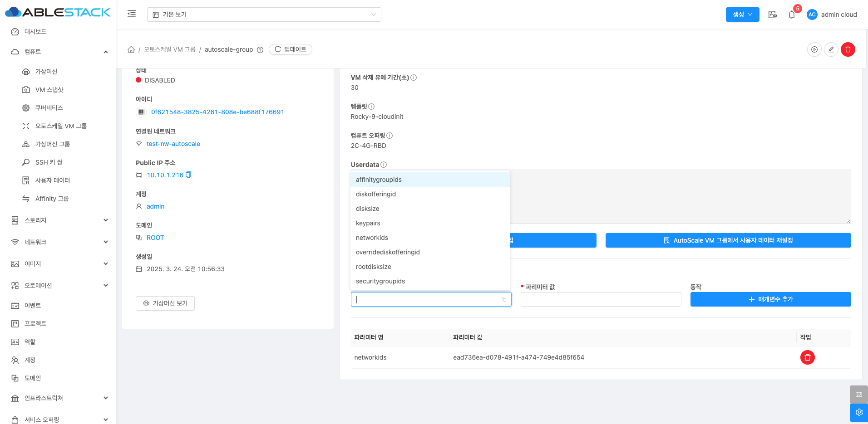Open the settings gear in bottom corner
Screen dimensions: 868x424
(x=858, y=412)
